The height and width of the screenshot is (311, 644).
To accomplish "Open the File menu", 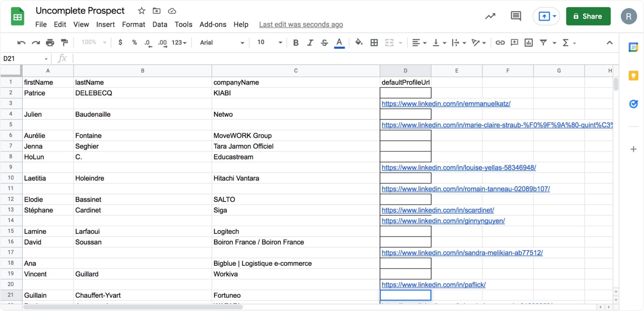I will tap(41, 24).
